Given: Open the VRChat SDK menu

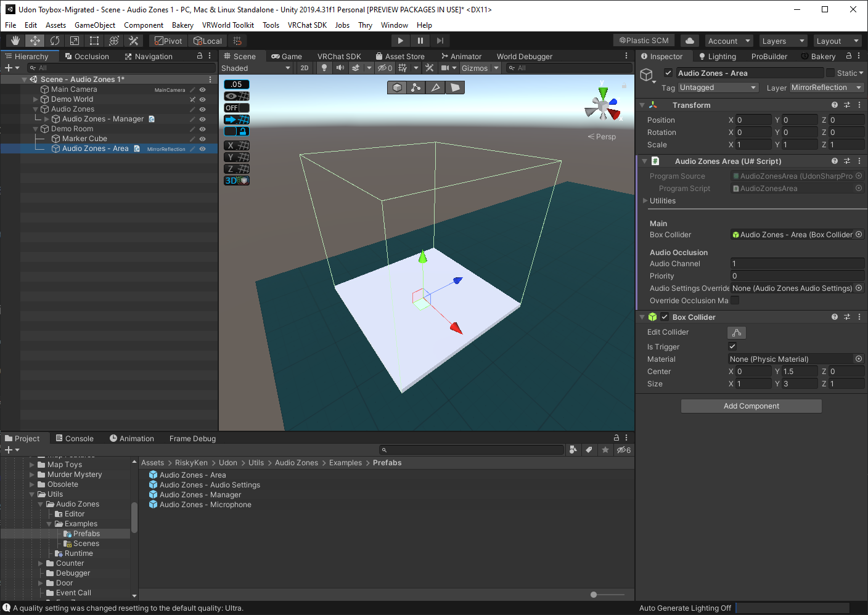Looking at the screenshot, I should click(x=307, y=25).
